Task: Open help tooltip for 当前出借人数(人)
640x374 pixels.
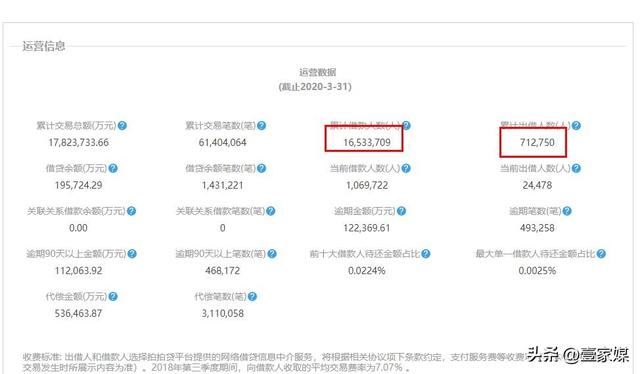Action: tap(576, 168)
